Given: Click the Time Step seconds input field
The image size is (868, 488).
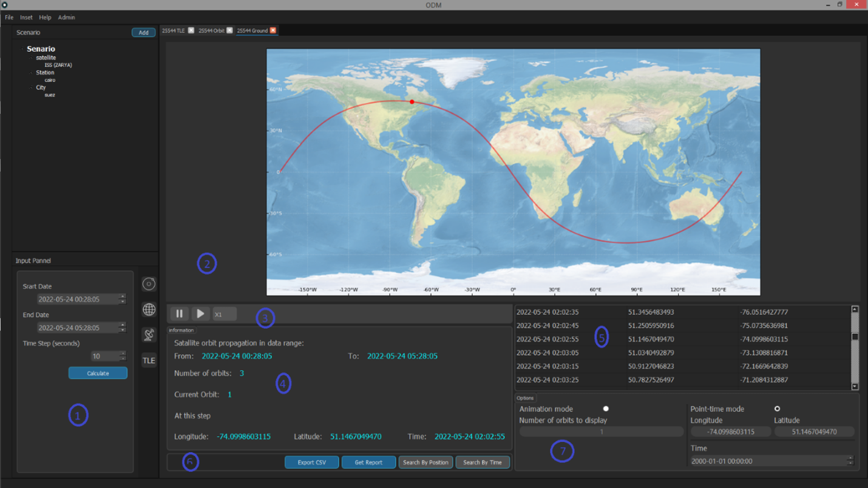Looking at the screenshot, I should [x=104, y=356].
